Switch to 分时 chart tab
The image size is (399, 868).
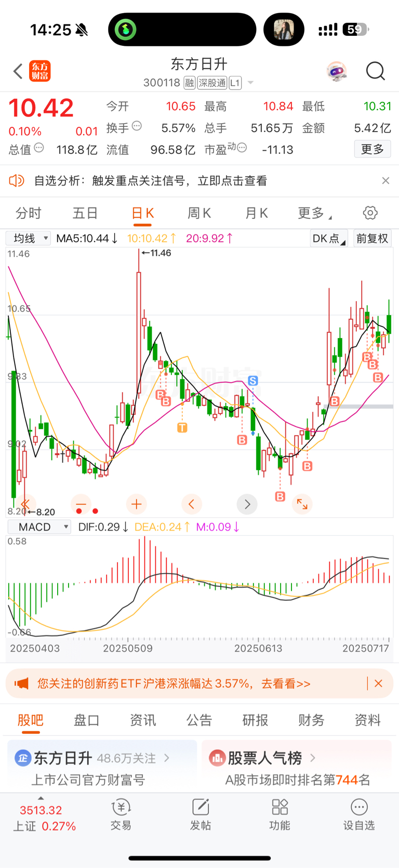[29, 213]
